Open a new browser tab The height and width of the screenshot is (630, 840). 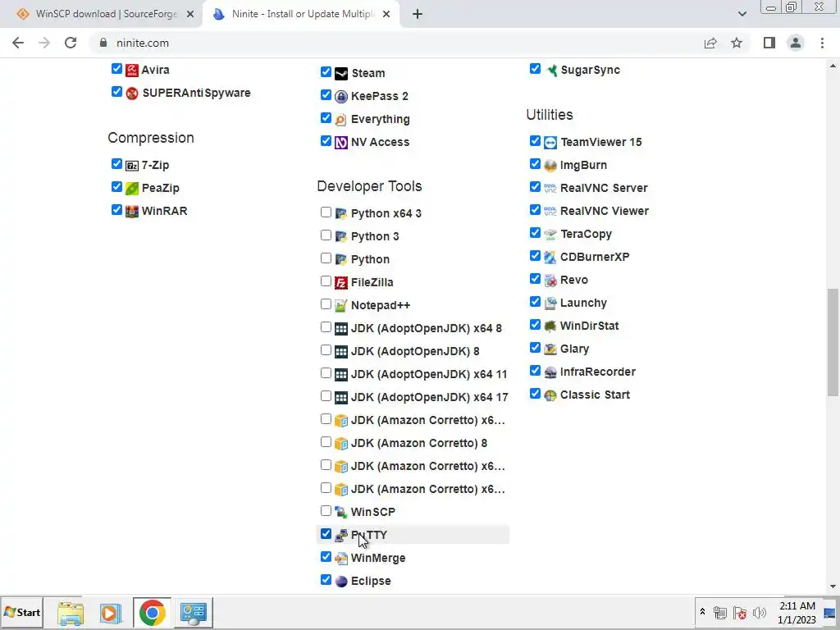(x=418, y=15)
